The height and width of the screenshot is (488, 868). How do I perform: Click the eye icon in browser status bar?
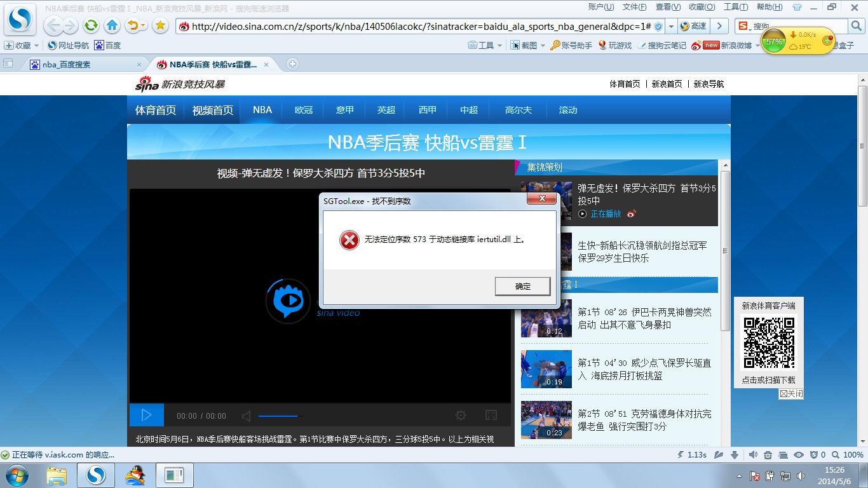(799, 455)
